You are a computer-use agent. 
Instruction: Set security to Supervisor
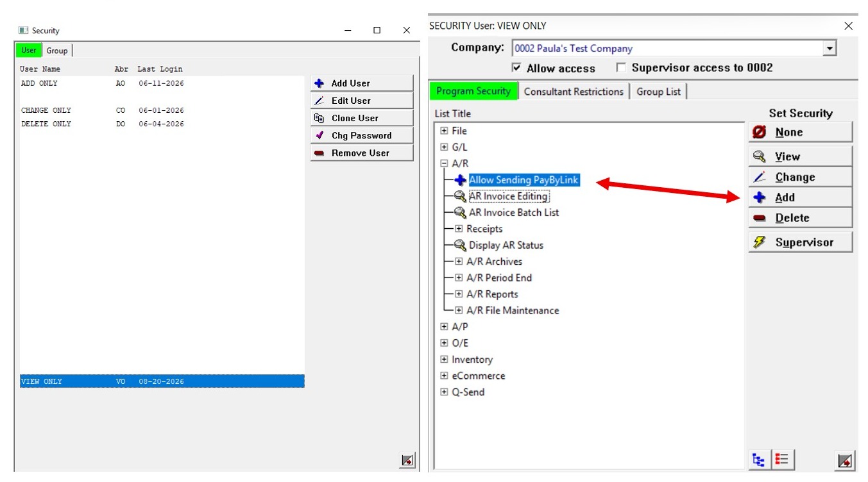click(801, 242)
